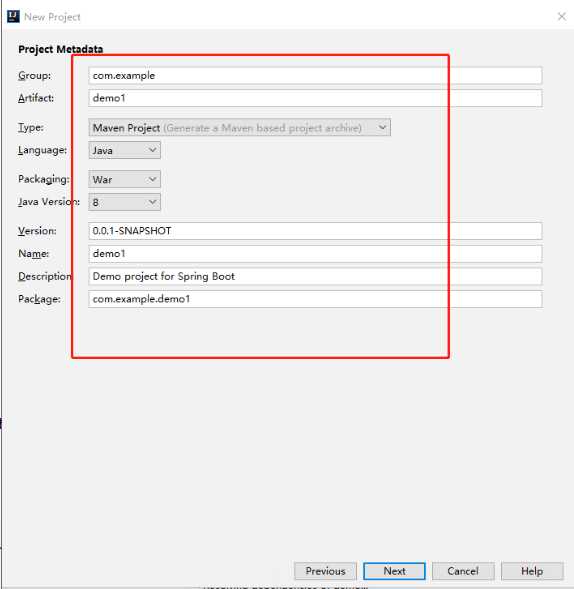Image resolution: width=574 pixels, height=589 pixels.
Task: Focus the Package field com.example.demo1
Action: [315, 299]
